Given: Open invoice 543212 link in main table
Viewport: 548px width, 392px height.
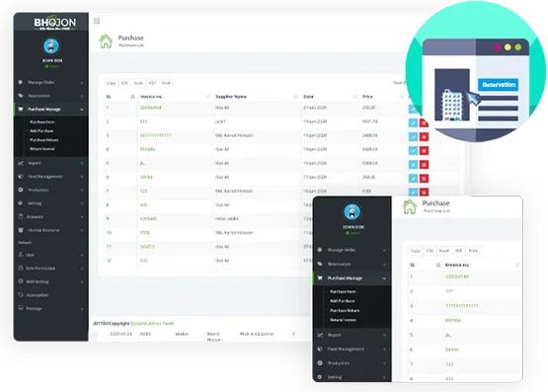Looking at the screenshot, I should point(147,246).
